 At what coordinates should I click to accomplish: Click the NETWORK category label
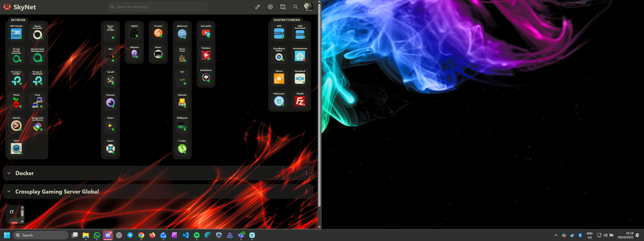(x=18, y=20)
